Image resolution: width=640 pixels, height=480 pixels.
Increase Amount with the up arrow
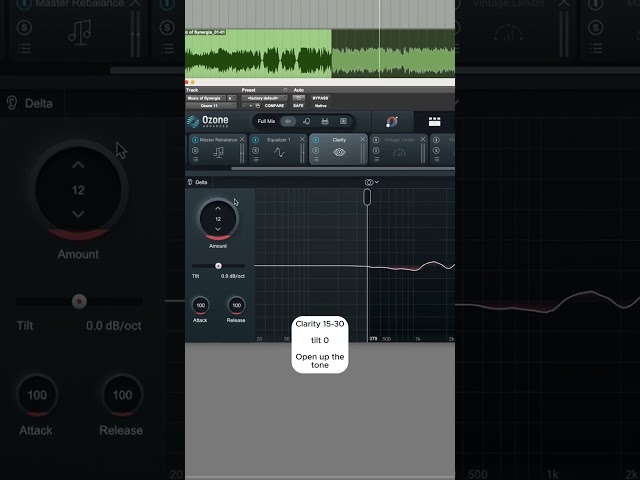coord(218,209)
